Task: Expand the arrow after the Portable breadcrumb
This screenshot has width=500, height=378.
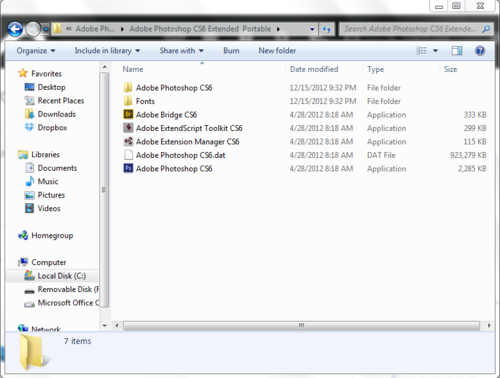Action: point(278,29)
